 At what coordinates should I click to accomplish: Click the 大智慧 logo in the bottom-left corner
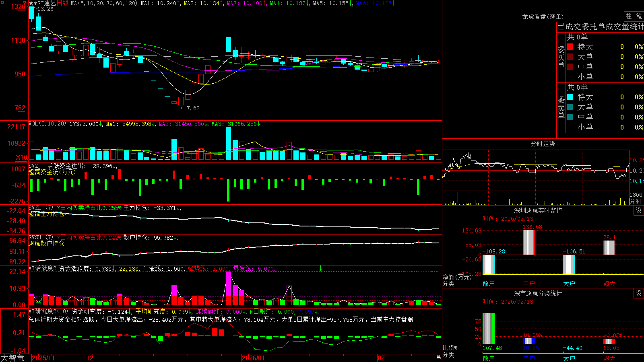12,358
